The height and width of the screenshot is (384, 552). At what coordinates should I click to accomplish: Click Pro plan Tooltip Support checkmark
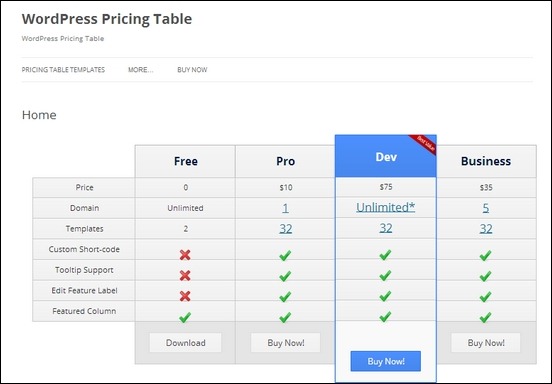[x=285, y=276]
